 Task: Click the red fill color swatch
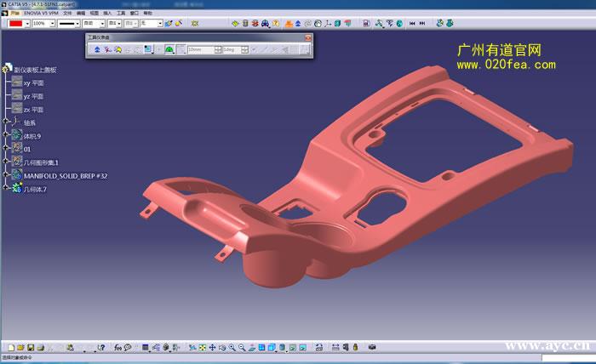click(x=16, y=23)
